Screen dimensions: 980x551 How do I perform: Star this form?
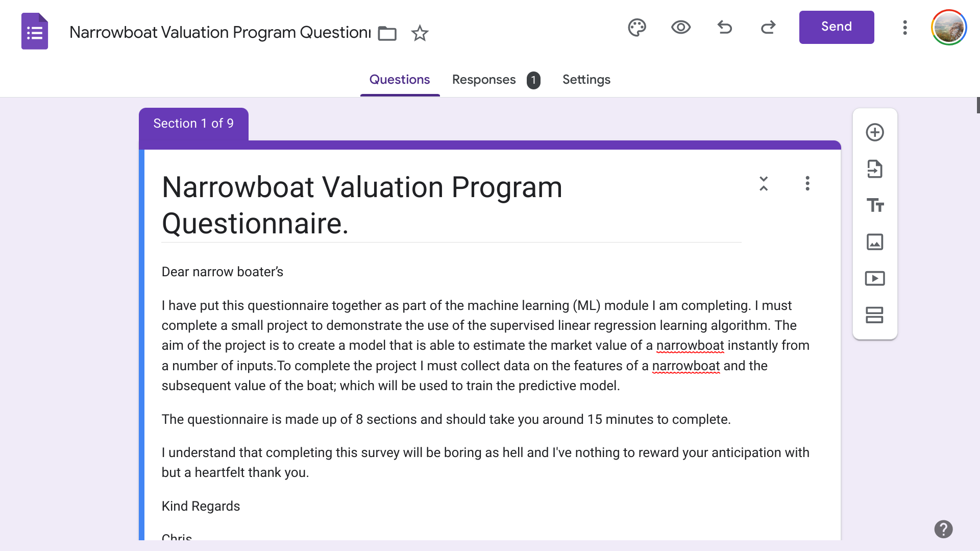(420, 33)
